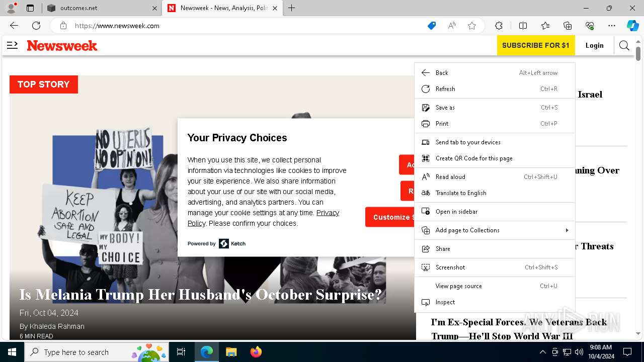This screenshot has height=362, width=644.
Task: Open a new tab with the plus button
Action: tap(291, 8)
